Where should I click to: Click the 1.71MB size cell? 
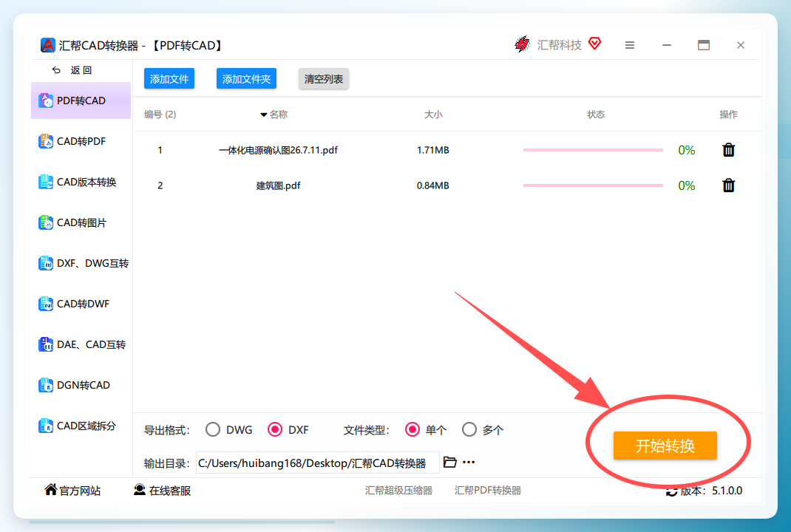tap(432, 150)
